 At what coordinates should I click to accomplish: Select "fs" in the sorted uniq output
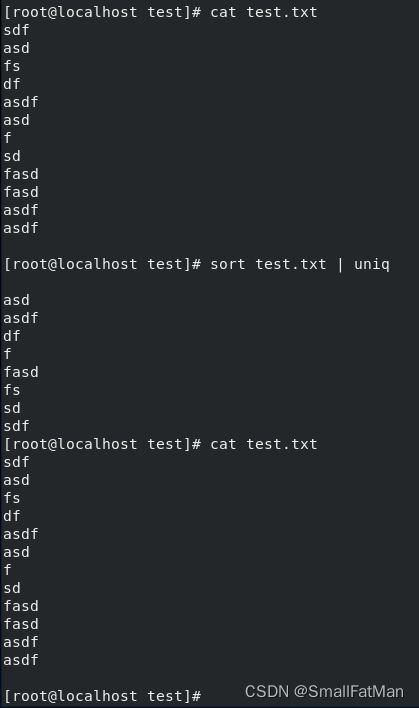point(12,390)
